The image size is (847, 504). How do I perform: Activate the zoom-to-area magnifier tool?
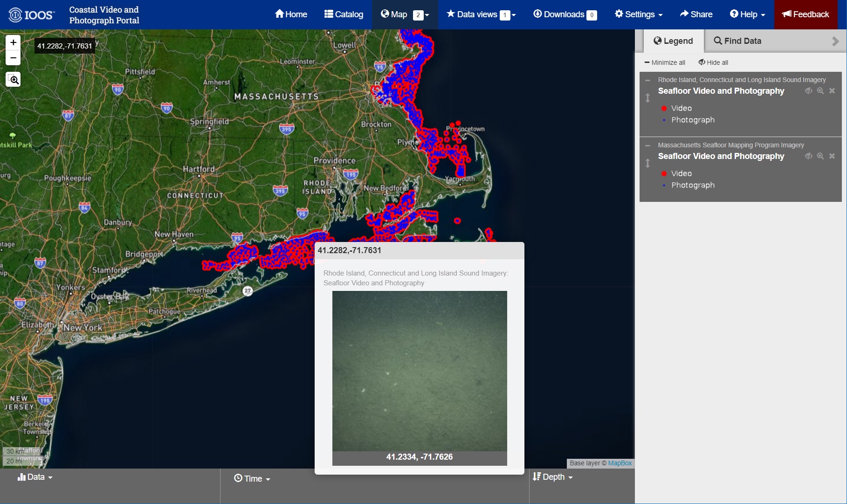(x=14, y=80)
